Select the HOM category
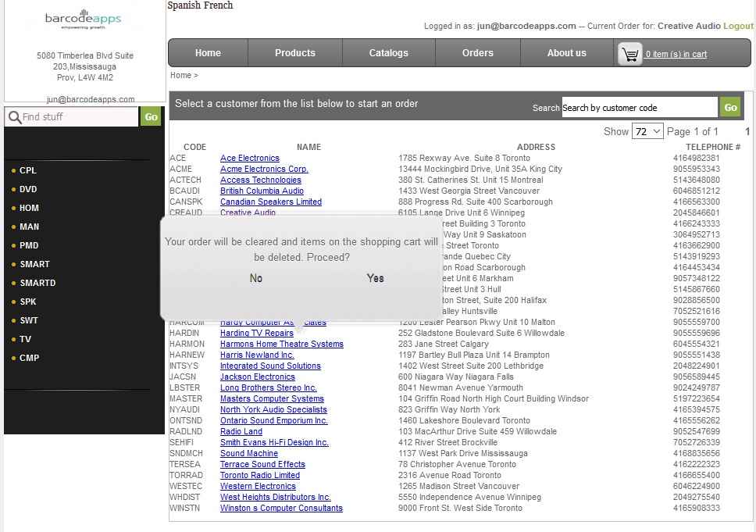756x532 pixels. 29,208
